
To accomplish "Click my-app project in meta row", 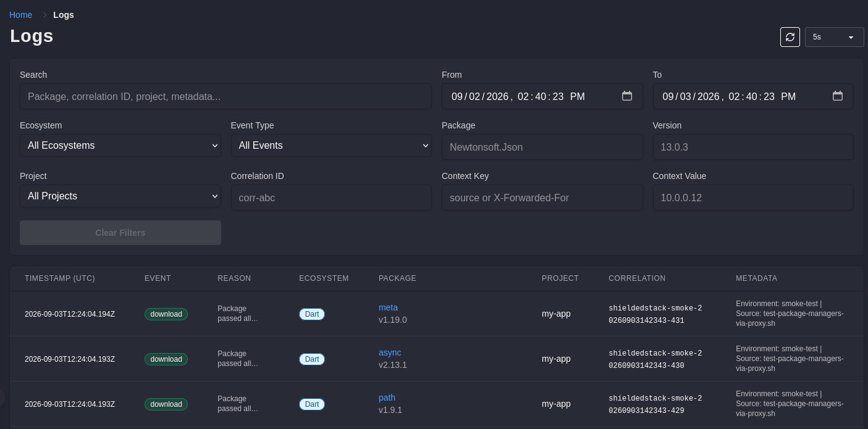I will click(556, 314).
